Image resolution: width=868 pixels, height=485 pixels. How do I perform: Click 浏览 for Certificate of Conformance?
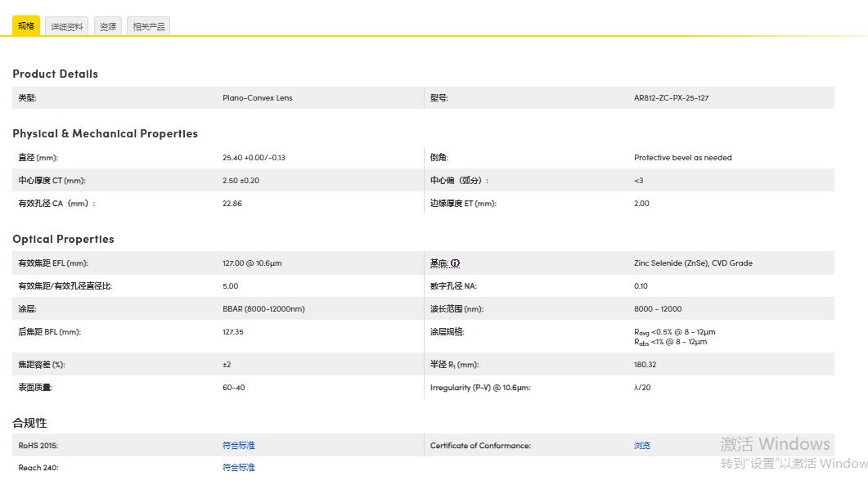(x=642, y=445)
